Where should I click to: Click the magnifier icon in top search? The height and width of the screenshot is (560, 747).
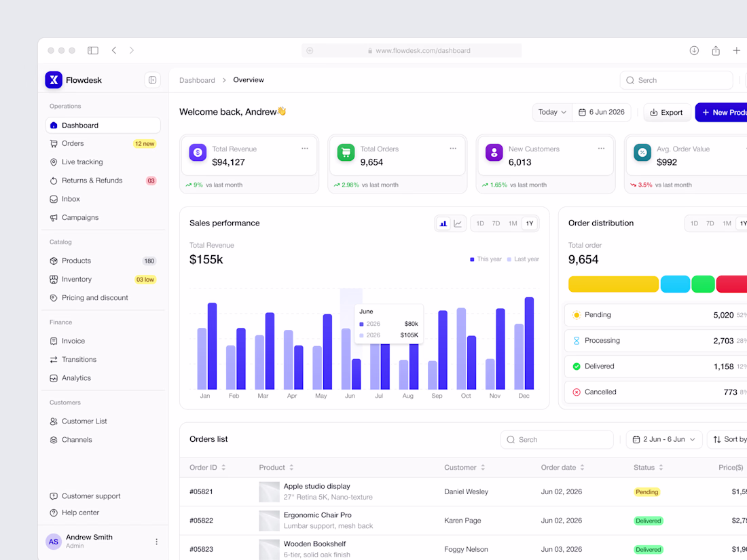[630, 81]
